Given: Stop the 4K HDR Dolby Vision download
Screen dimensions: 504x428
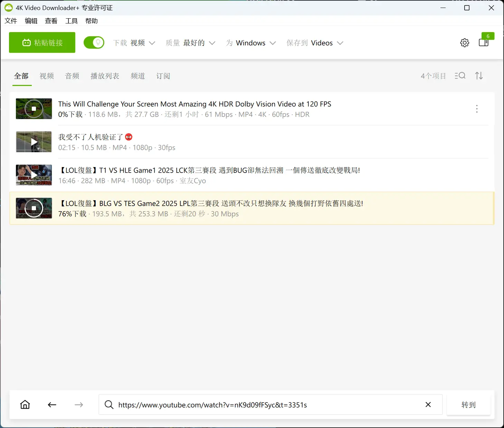Looking at the screenshot, I should click(34, 109).
